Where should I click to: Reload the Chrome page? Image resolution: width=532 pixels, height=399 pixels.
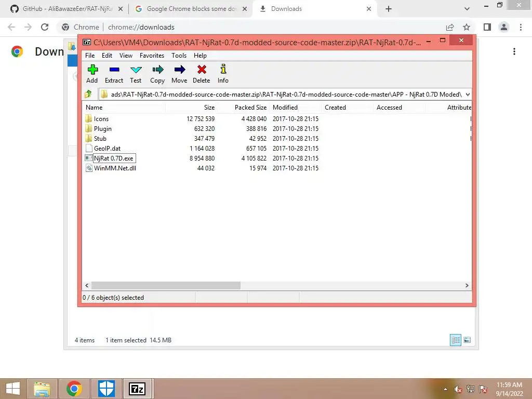45,27
